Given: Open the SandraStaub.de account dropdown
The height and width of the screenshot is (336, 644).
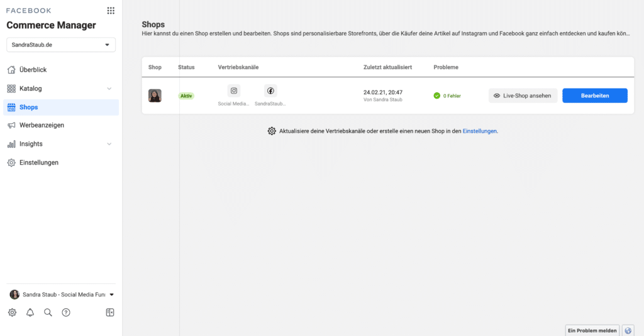Looking at the screenshot, I should (x=61, y=45).
